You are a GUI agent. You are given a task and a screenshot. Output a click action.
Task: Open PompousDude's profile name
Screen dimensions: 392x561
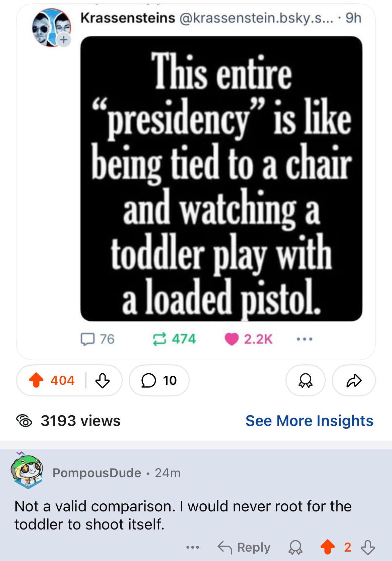[97, 473]
